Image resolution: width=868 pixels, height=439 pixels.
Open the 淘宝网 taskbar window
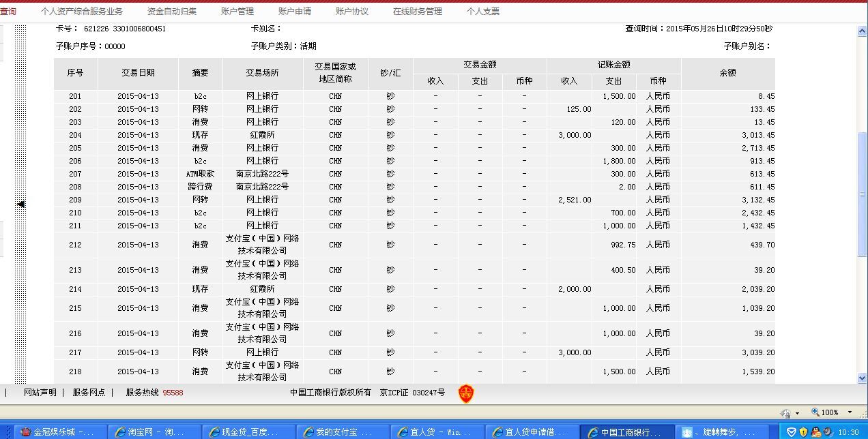click(x=154, y=432)
